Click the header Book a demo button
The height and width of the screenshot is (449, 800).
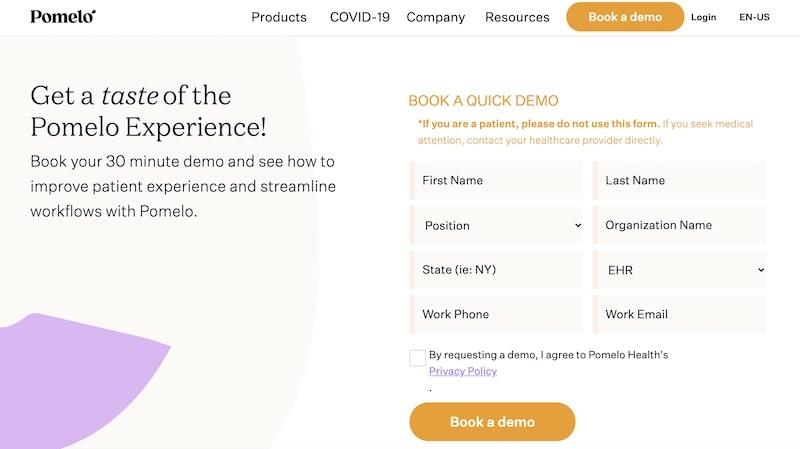point(625,17)
